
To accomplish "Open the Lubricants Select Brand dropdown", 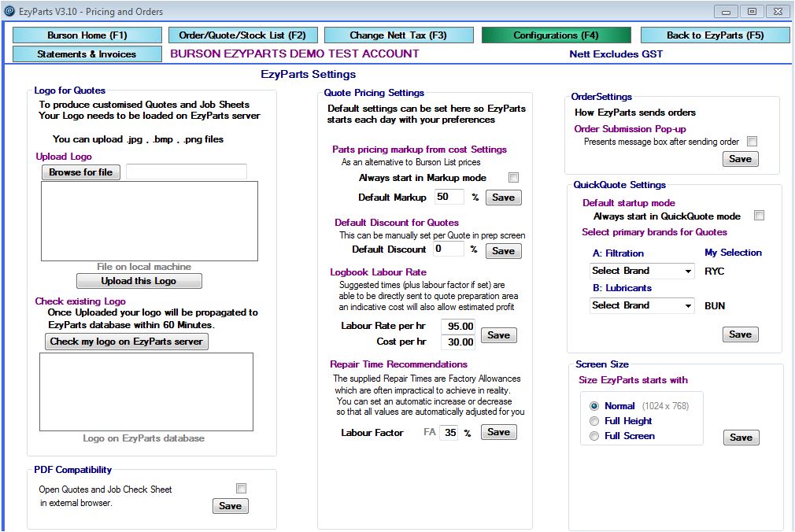I will (642, 305).
